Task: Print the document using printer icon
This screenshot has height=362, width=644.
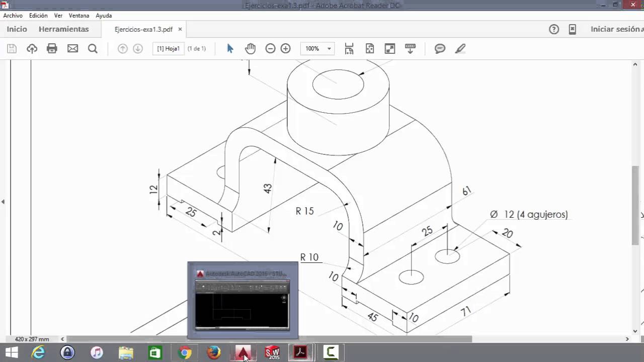Action: (x=52, y=49)
